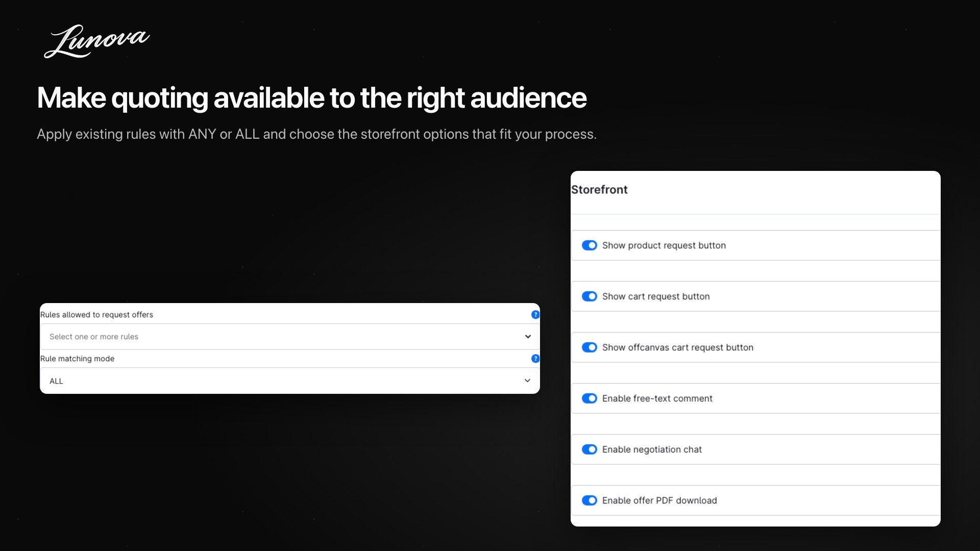Open help for Rules allowed to request offers
This screenshot has height=551, width=980.
[x=535, y=315]
